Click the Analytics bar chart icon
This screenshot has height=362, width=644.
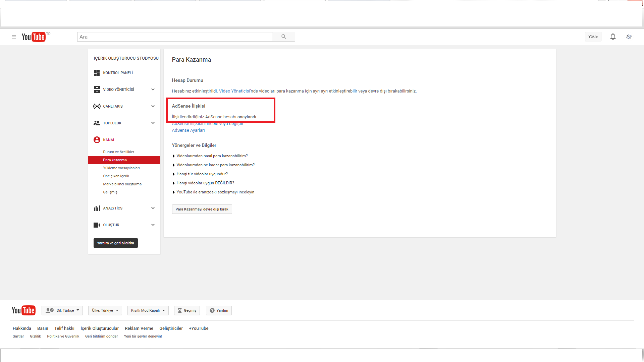[x=97, y=208]
